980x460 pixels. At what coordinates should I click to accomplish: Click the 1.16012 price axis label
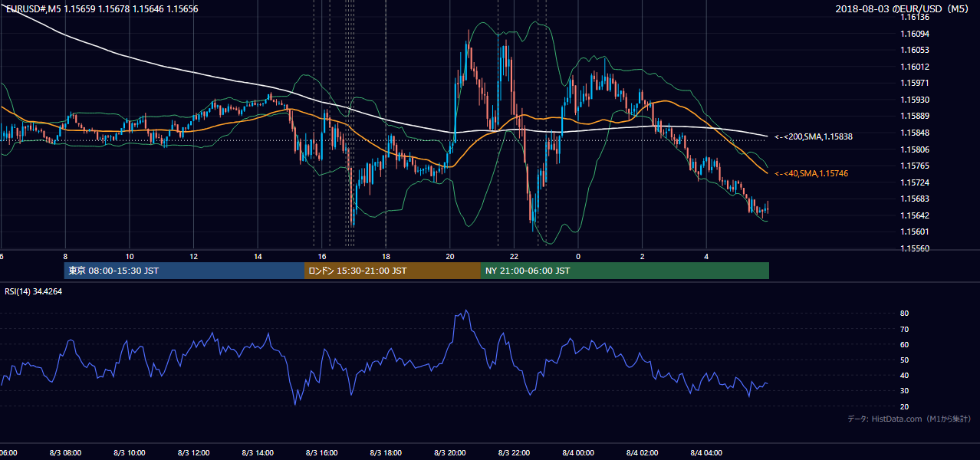tap(916, 67)
